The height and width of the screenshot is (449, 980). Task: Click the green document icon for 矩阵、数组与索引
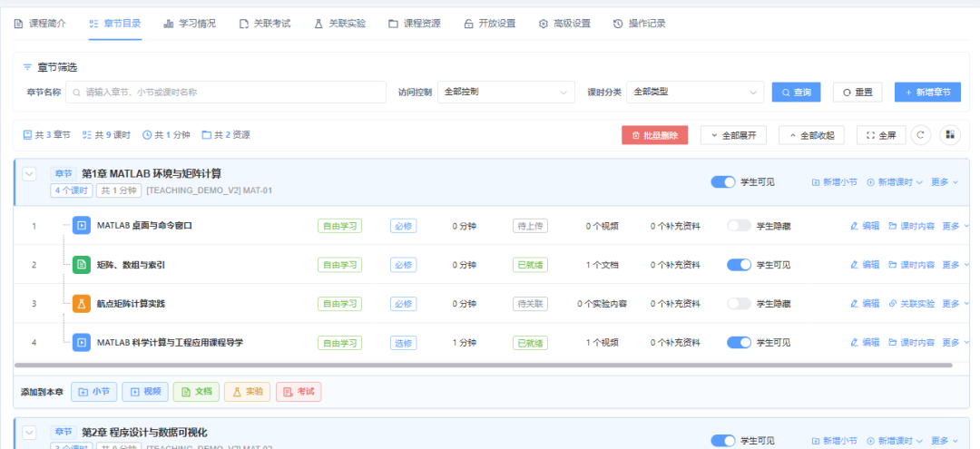pos(82,265)
